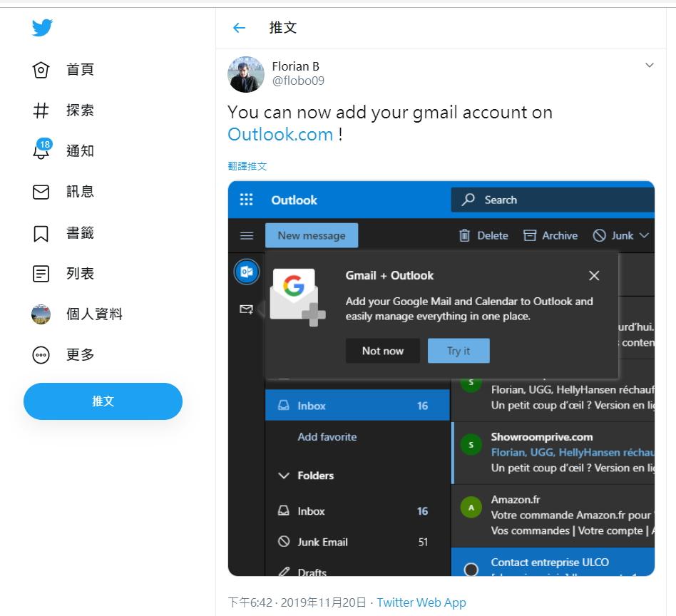Open the Outlook.com link in the tweet

click(x=280, y=134)
